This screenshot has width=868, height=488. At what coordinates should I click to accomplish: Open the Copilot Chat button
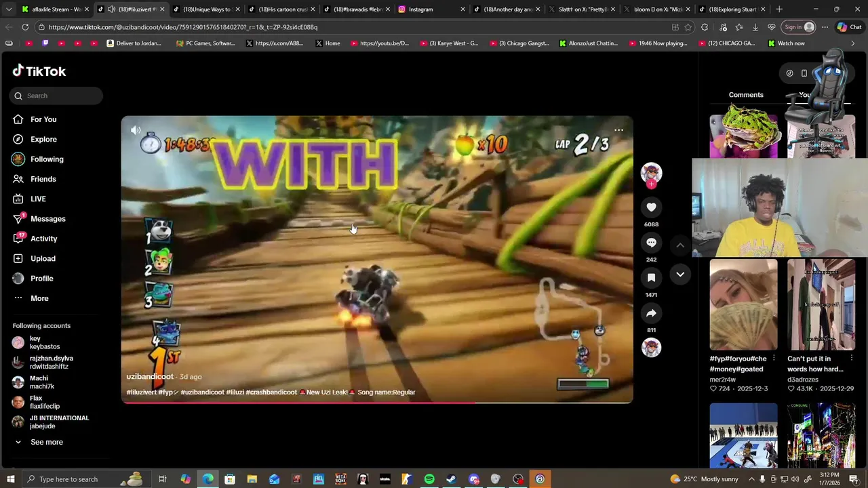[848, 27]
